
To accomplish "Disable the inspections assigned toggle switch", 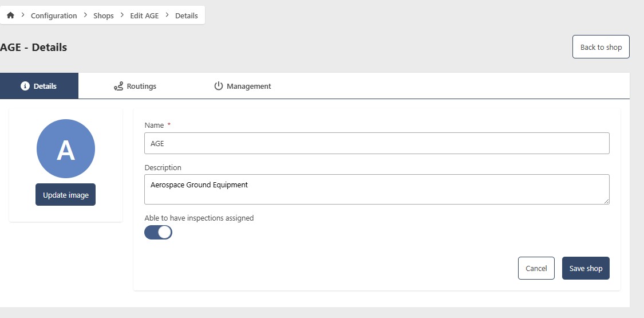I will 158,232.
